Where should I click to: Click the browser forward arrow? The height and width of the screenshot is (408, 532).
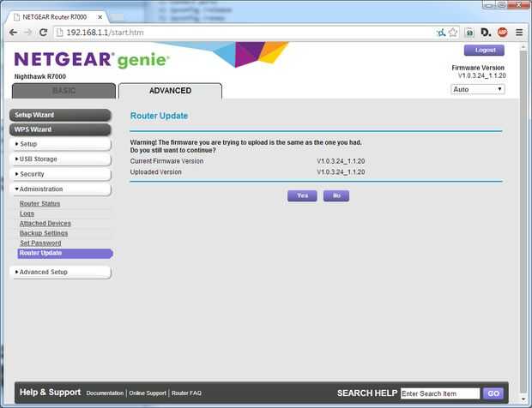[28, 33]
